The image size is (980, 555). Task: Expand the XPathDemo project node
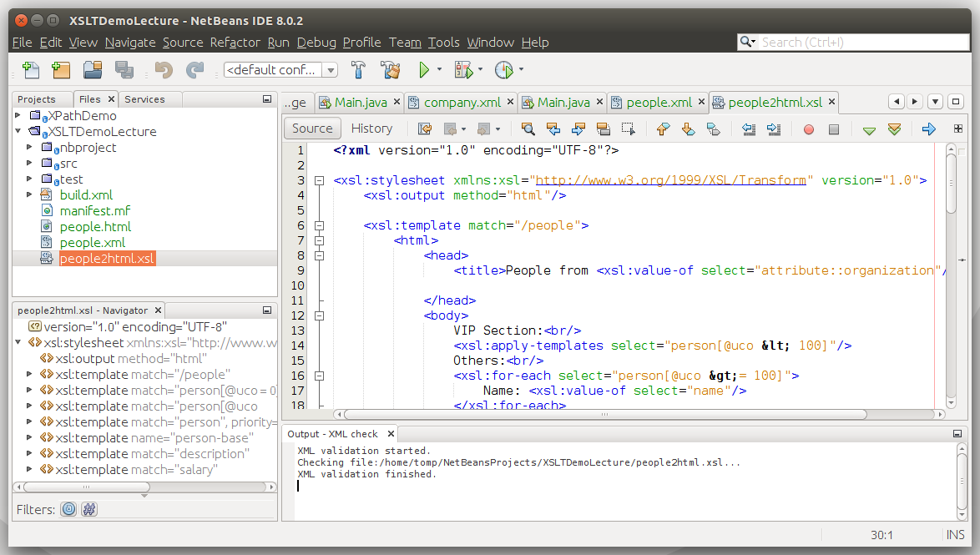pyautogui.click(x=18, y=116)
